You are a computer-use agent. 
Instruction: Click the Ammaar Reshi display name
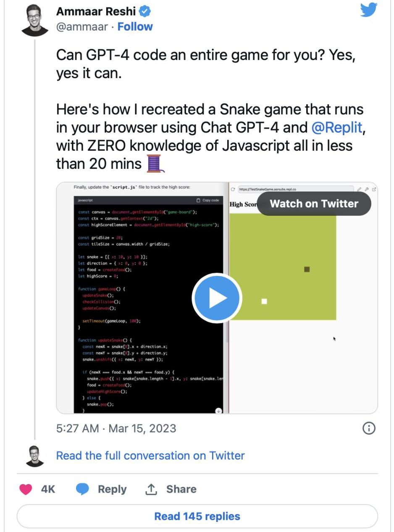(96, 11)
